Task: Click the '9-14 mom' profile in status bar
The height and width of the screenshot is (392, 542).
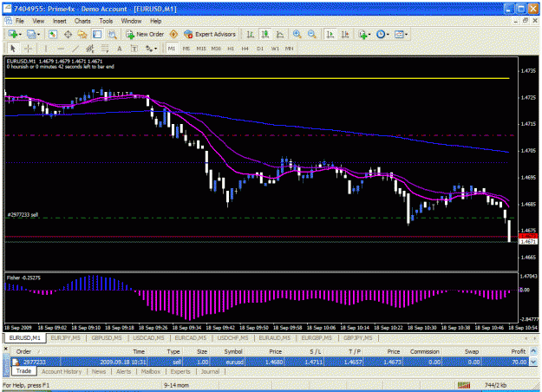Action: (176, 385)
